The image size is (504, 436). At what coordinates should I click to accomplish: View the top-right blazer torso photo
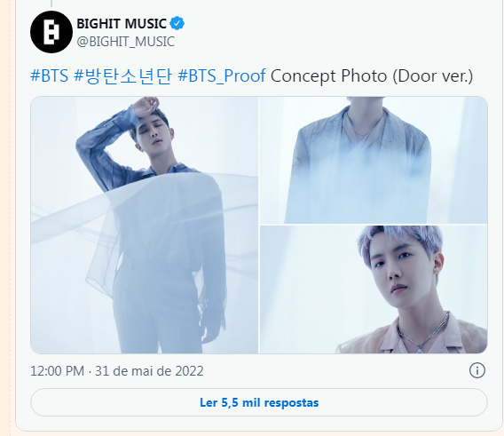click(x=374, y=160)
